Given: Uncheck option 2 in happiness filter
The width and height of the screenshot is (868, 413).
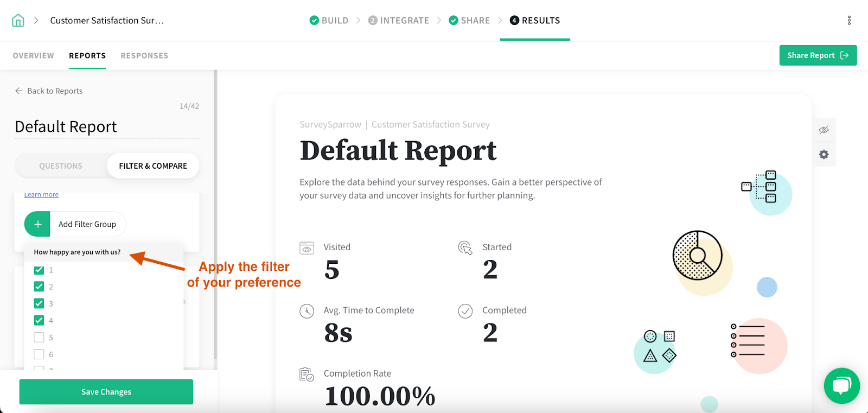Looking at the screenshot, I should tap(39, 287).
